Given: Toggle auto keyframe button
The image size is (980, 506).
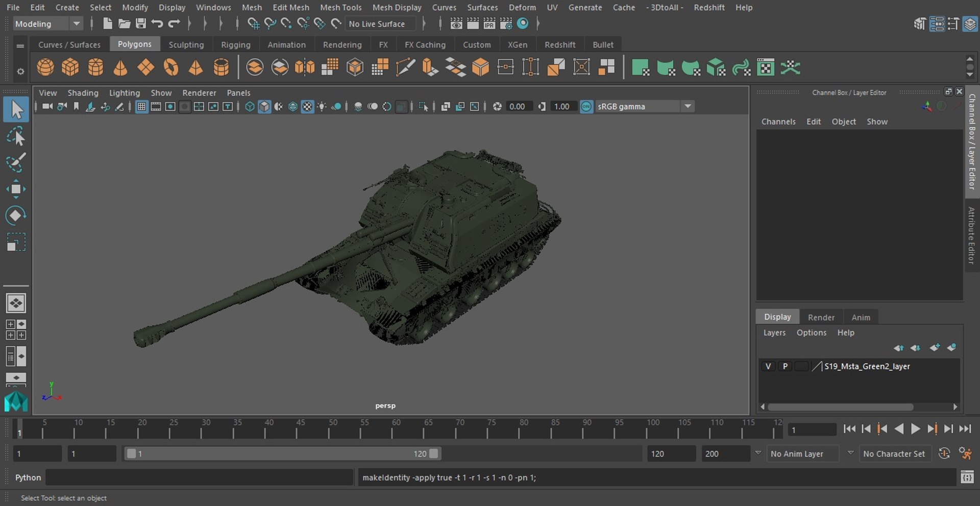Looking at the screenshot, I should (x=944, y=453).
